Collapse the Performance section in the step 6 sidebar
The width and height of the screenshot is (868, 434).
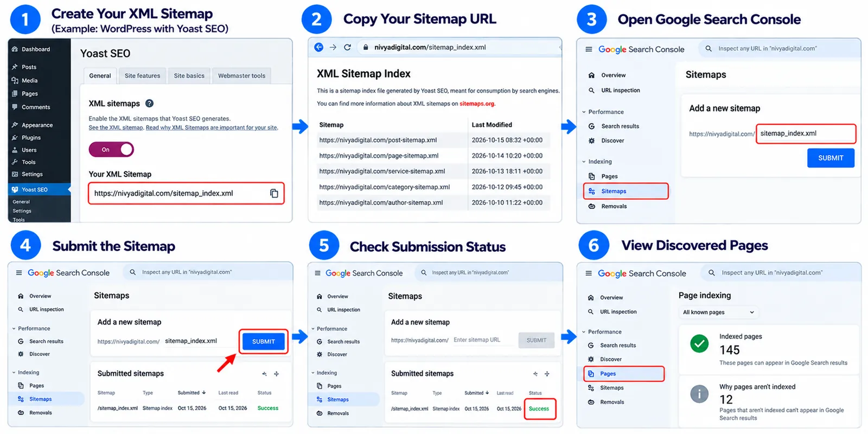tap(584, 332)
